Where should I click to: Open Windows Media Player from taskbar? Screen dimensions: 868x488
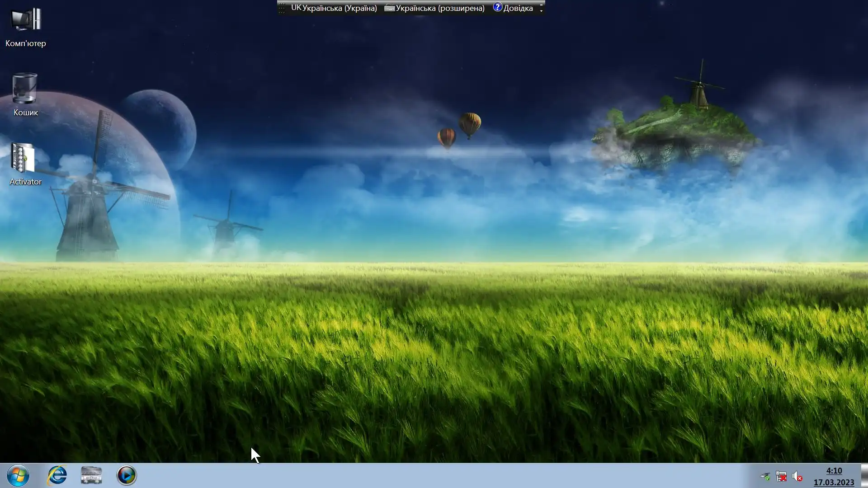click(127, 475)
